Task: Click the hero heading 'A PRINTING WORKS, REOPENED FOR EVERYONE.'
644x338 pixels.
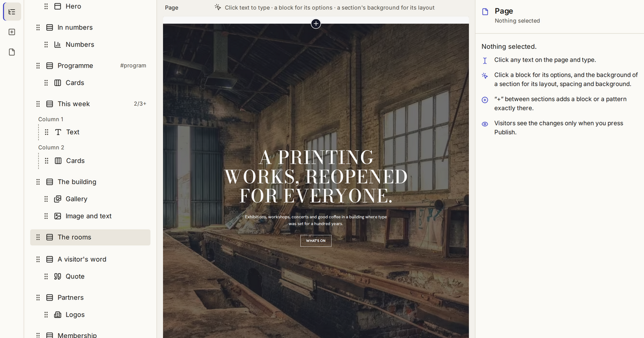Action: tap(316, 177)
